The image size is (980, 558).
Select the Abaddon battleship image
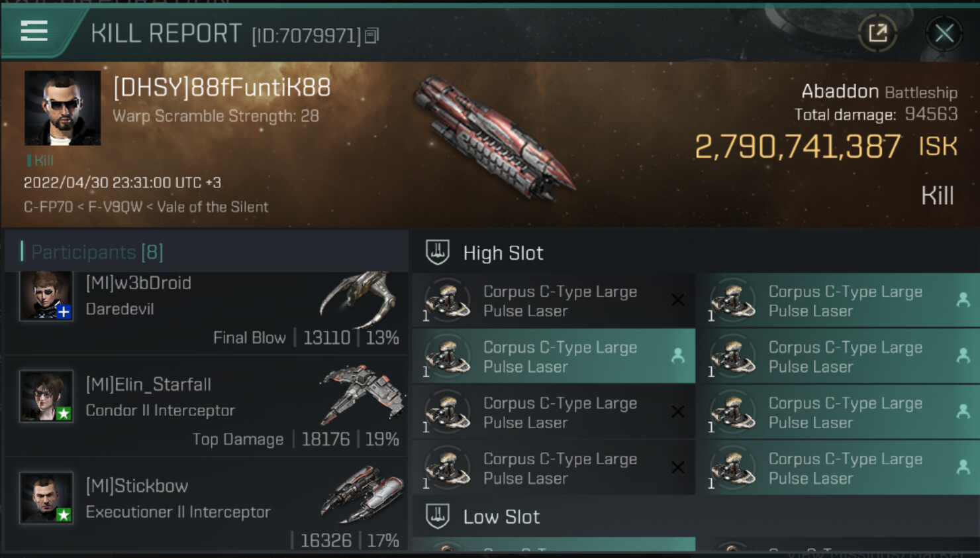click(493, 139)
